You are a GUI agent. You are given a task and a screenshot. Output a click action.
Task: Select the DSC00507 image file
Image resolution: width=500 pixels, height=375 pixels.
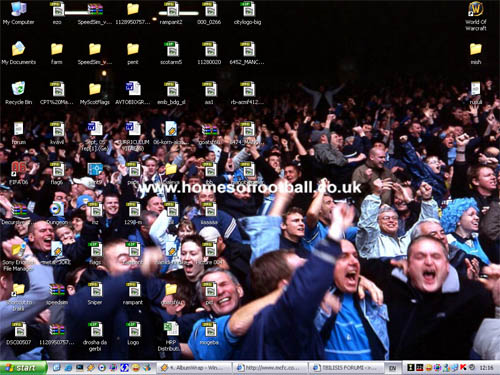[x=18, y=333]
